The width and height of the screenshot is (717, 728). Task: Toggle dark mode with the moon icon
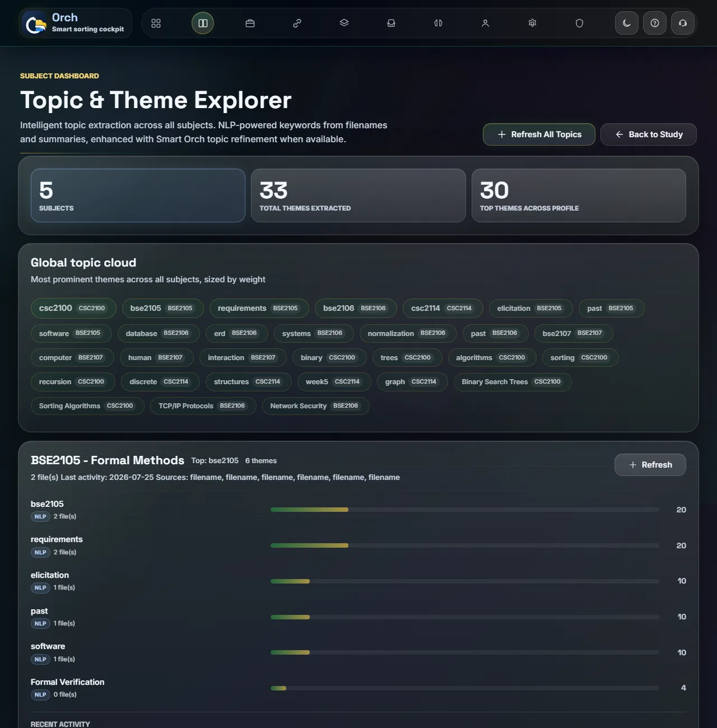(627, 23)
